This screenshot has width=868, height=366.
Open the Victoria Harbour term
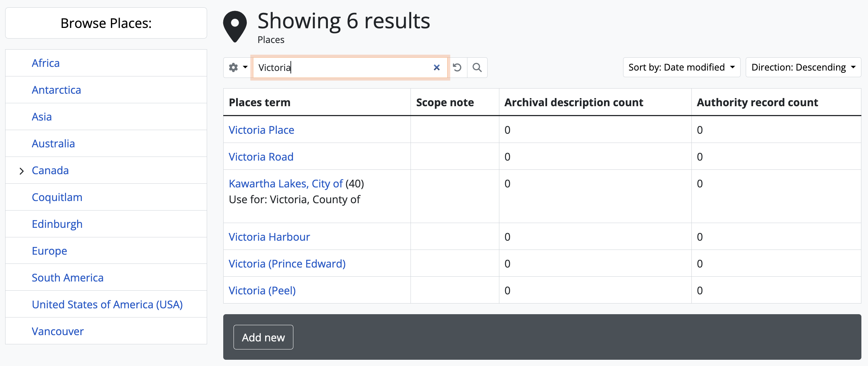(269, 237)
